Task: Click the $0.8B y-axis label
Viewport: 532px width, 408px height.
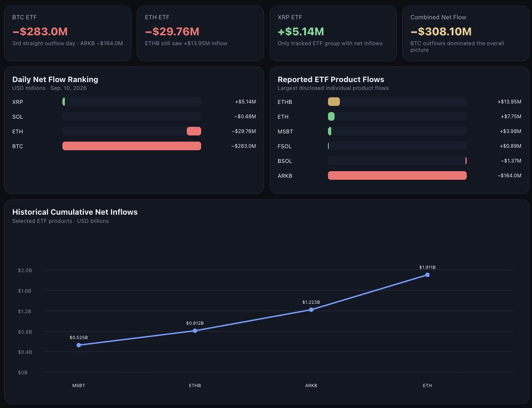Action: 25,332
